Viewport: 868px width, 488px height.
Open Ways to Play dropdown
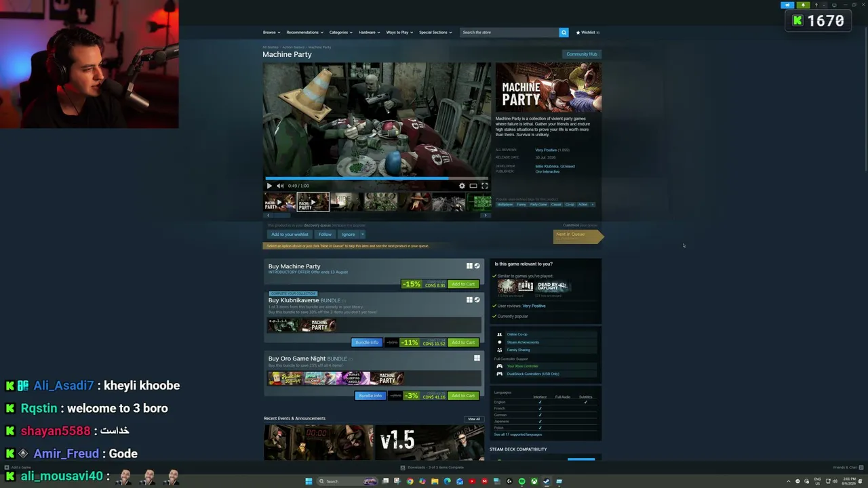[399, 33]
